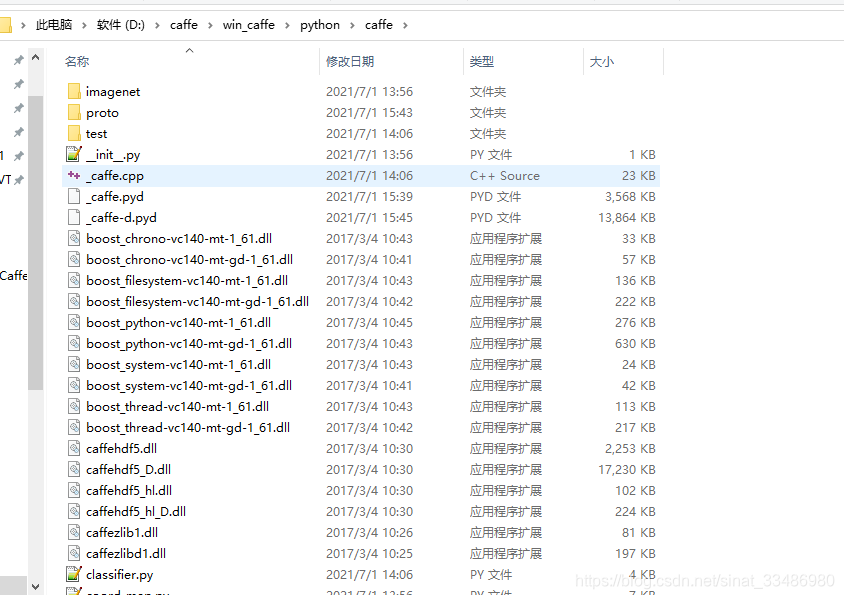The image size is (844, 599).
Task: Expand chevron after last caffe breadcrumb
Action: [x=405, y=25]
